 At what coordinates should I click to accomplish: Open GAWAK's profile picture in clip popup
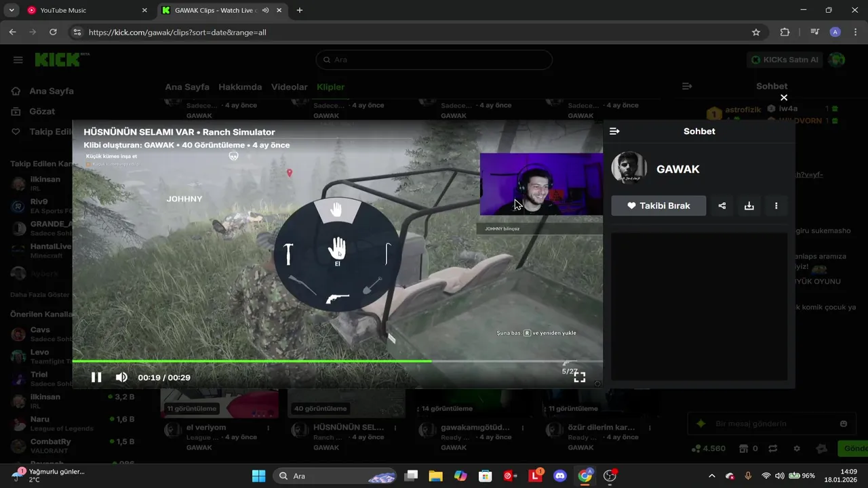tap(629, 169)
